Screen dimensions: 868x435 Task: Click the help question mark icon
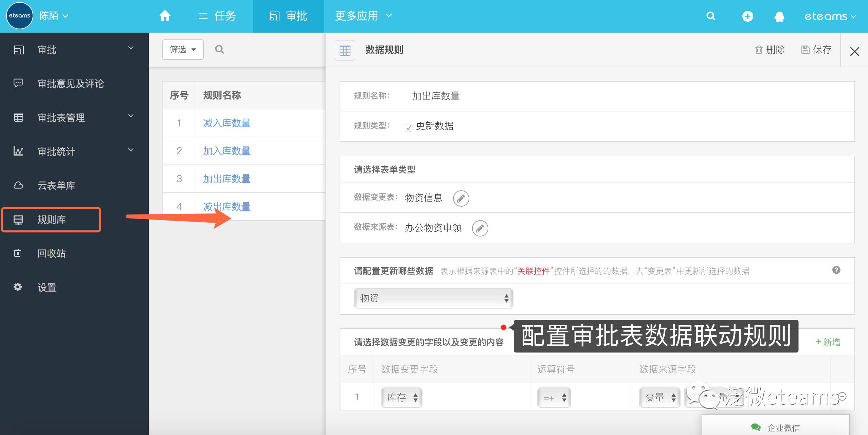836,270
